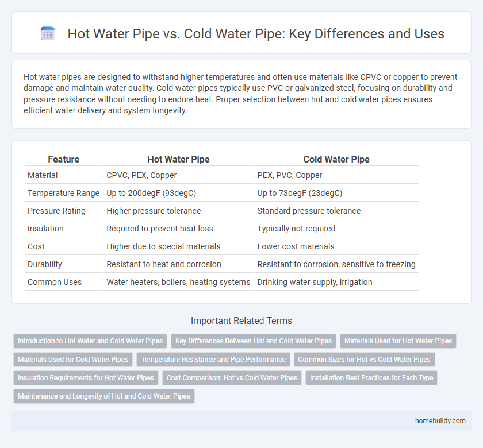Click the Important Related Terms heading
483x448 pixels.
241,320
